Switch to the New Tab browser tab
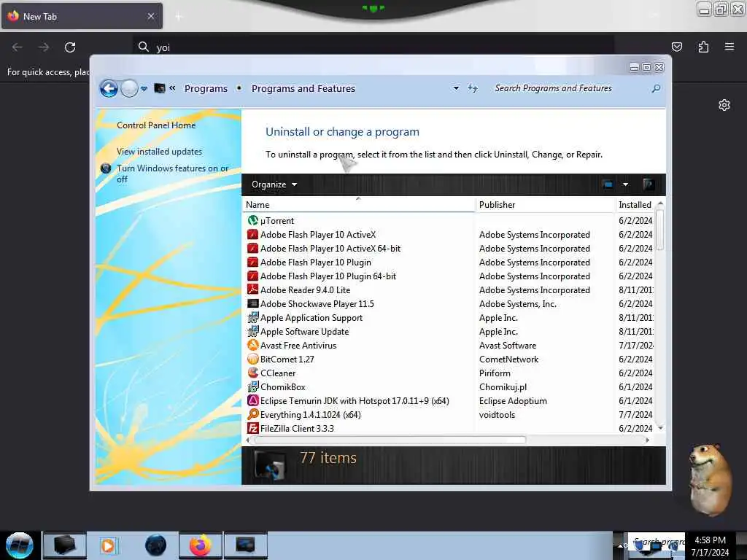The image size is (747, 560). [82, 16]
